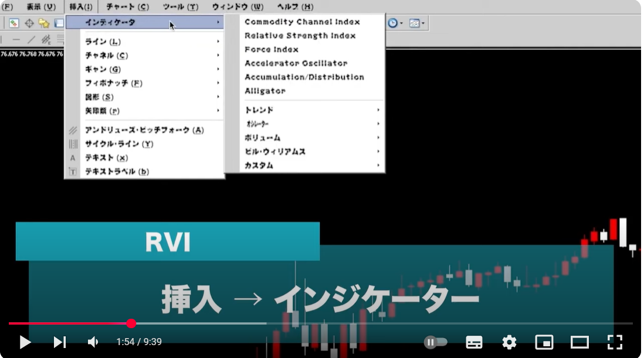The image size is (644, 358).
Task: Click the red video progress scrubber handle
Action: (131, 323)
